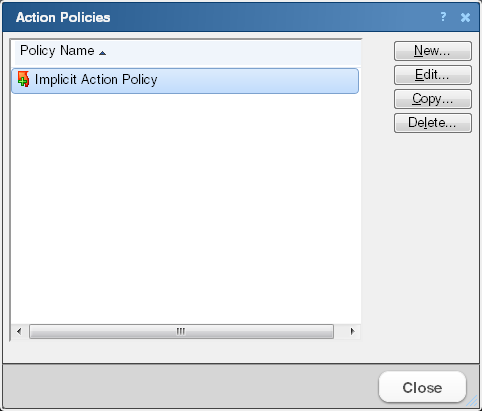482x411 pixels.
Task: Click the horizontal scrollbar thumb
Action: pyautogui.click(x=181, y=331)
